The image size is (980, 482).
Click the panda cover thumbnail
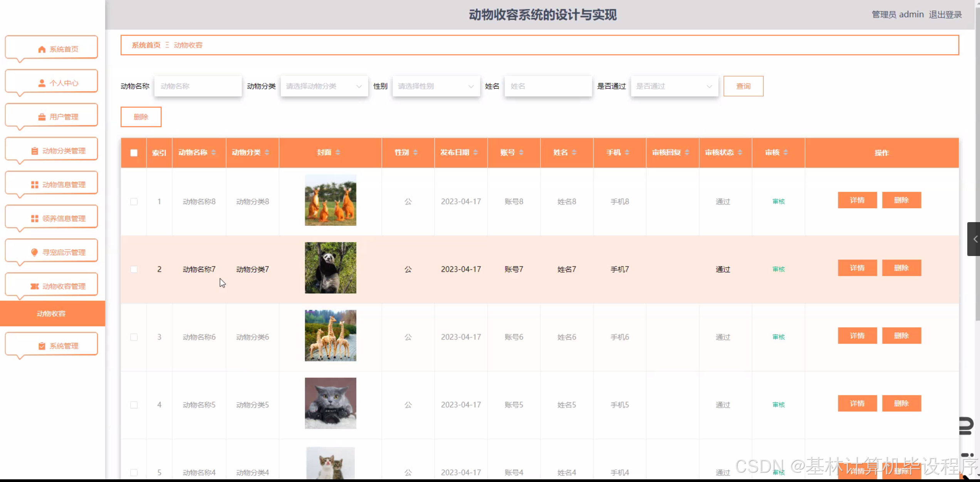[x=331, y=268]
